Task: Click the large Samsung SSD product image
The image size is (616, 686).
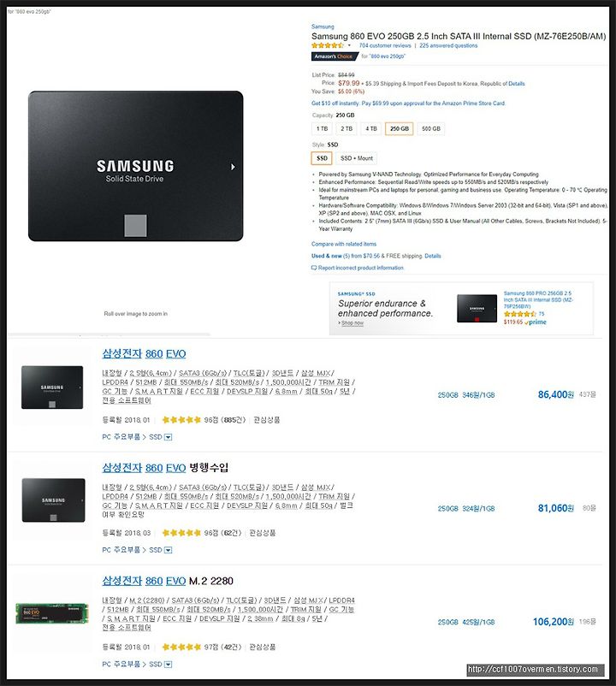Action: click(136, 166)
